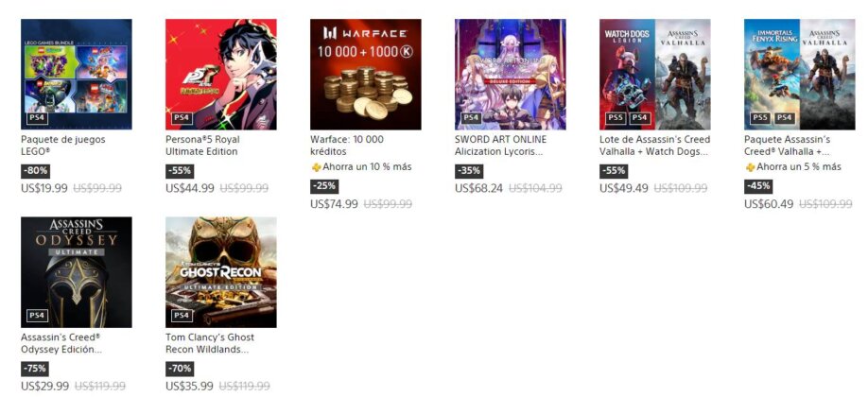This screenshot has height=397, width=868.
Task: Open 'Tom Clancy's Ghost Recon Wildlands' title link
Action: click(210, 343)
